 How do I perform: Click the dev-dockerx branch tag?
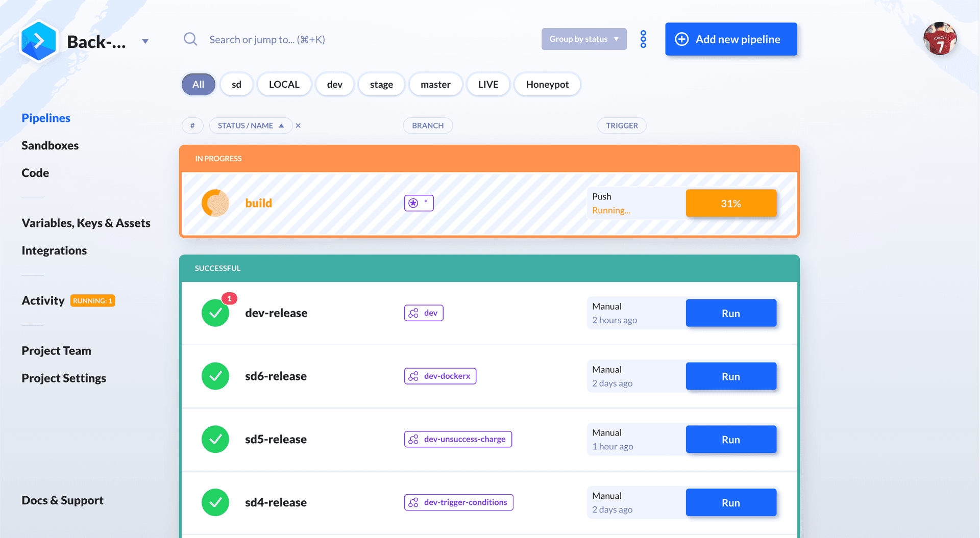pyautogui.click(x=440, y=376)
